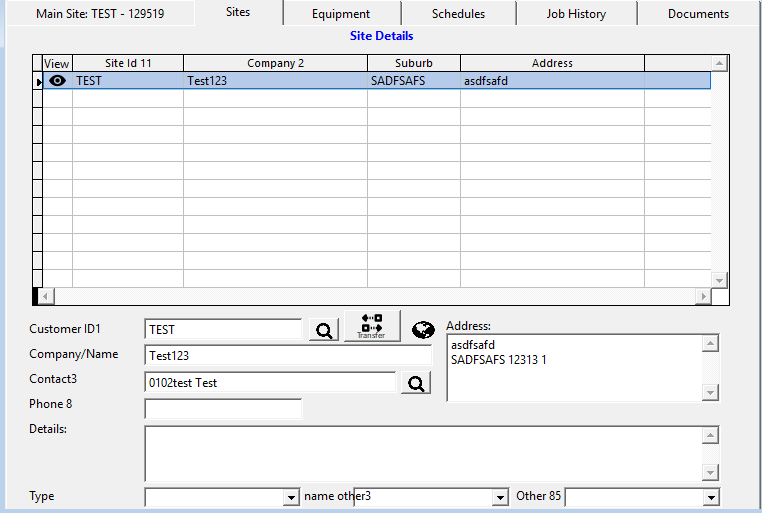
Task: Select the Main Site: TEST - 129519 tab
Action: pyautogui.click(x=100, y=14)
